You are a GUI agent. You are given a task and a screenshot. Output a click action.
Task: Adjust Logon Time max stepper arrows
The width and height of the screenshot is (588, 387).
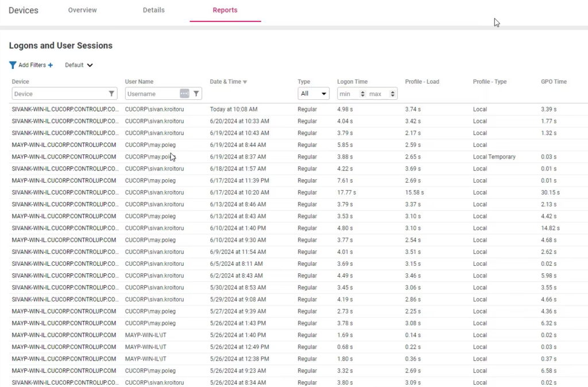pos(392,94)
